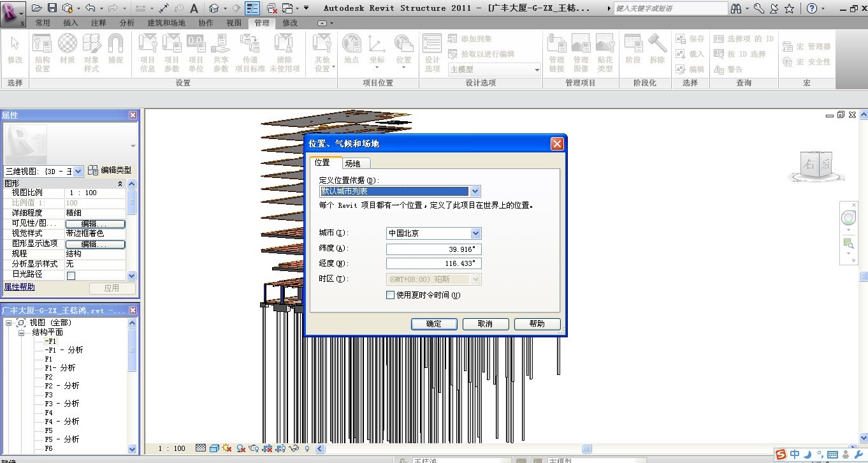Click the 帮助 button in dialog
The height and width of the screenshot is (463, 868).
click(537, 324)
